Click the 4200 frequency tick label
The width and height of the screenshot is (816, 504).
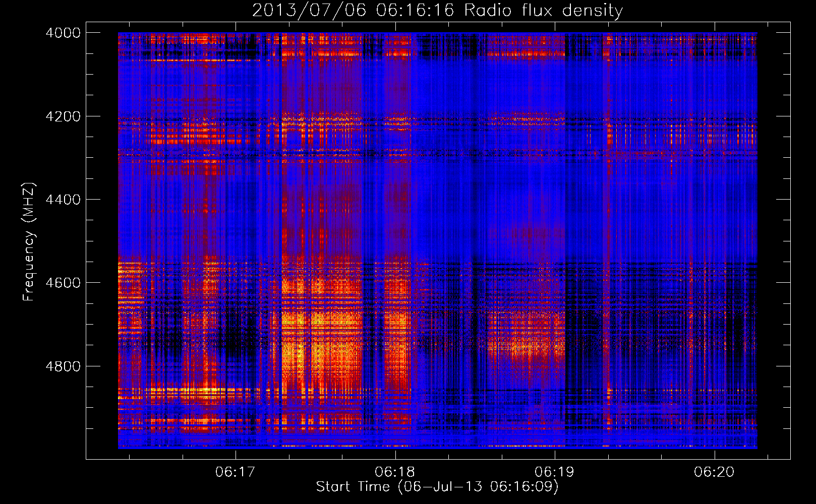pos(63,116)
